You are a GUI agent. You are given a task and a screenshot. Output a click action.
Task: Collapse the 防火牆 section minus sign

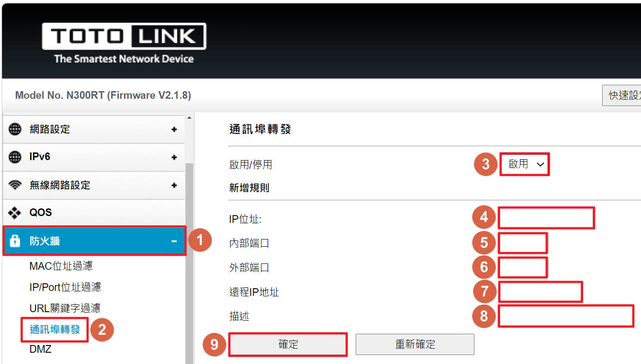(174, 242)
